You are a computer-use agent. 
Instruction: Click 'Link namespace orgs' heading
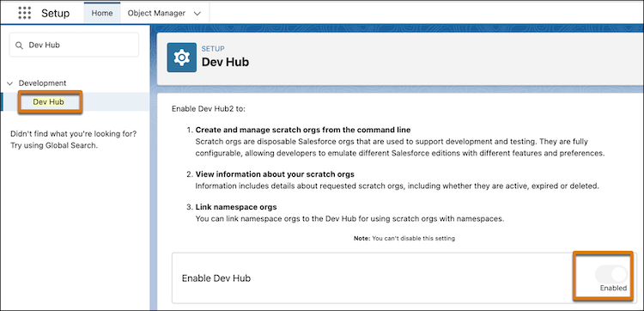pyautogui.click(x=236, y=206)
